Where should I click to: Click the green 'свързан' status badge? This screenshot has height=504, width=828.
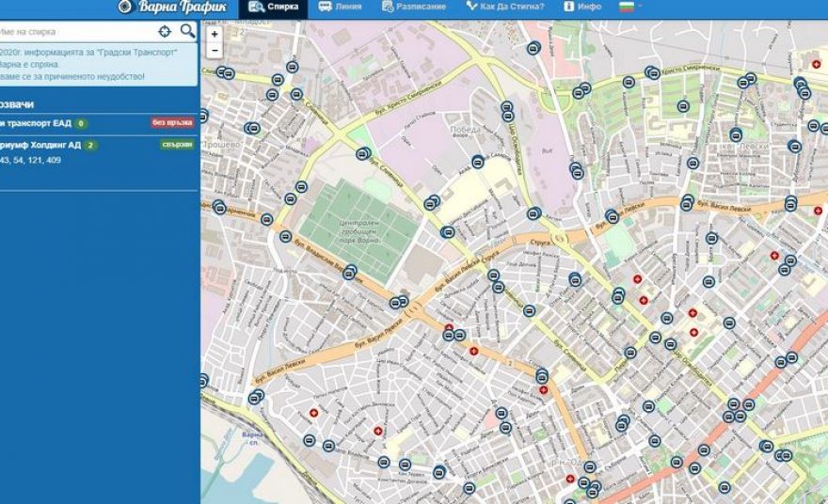177,145
